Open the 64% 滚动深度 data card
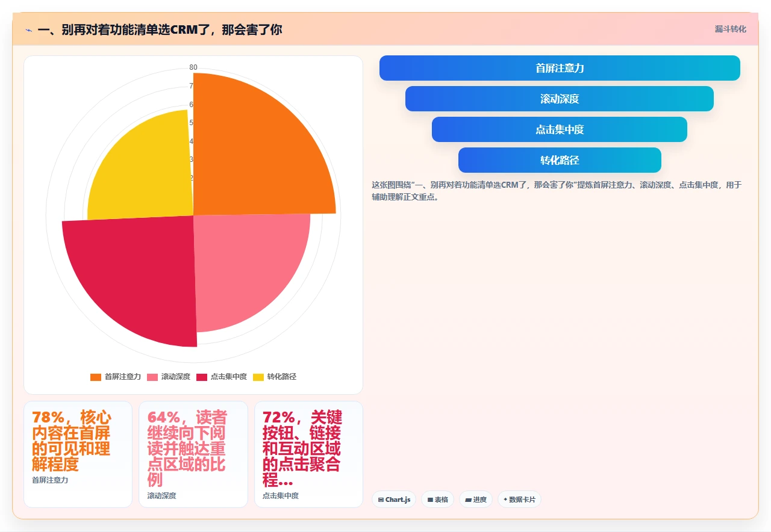This screenshot has height=532, width=771. [x=193, y=454]
